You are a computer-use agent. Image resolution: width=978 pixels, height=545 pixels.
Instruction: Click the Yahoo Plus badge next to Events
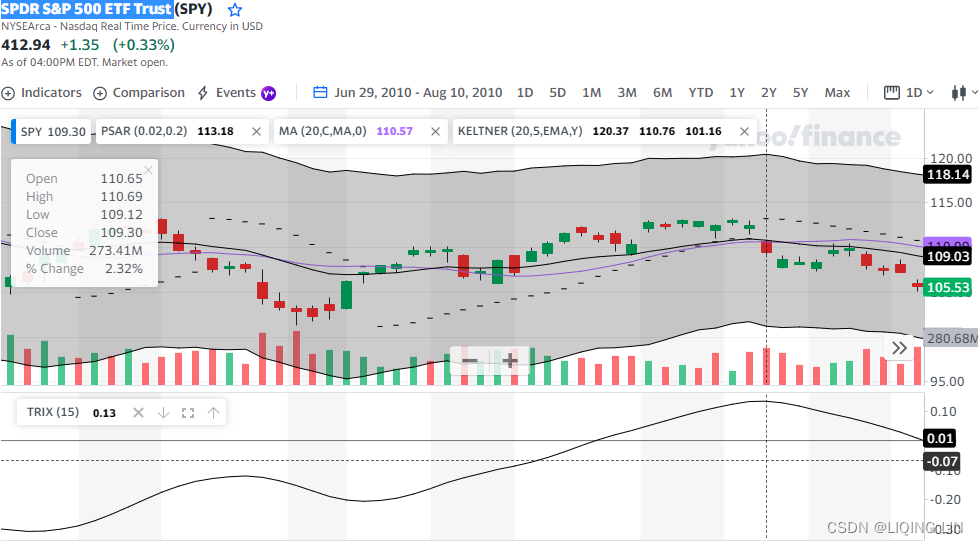click(268, 94)
